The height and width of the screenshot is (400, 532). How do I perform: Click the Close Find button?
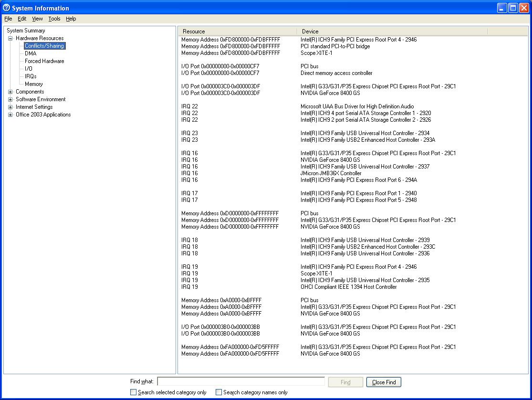[x=384, y=382]
